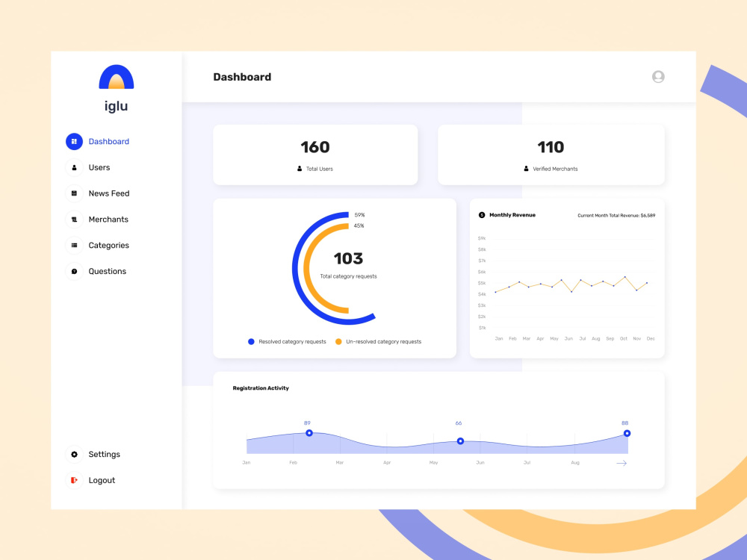Click the 88 registration data point
Viewport: 747px width, 560px height.
coord(627,433)
